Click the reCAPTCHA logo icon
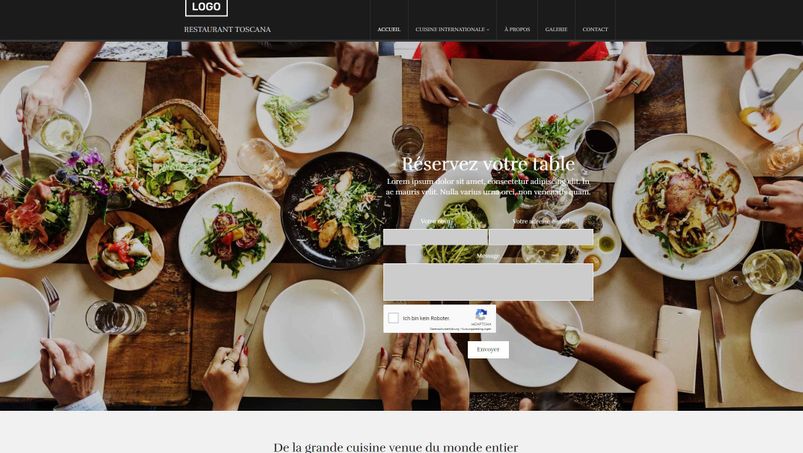This screenshot has width=803, height=453. pos(481,314)
